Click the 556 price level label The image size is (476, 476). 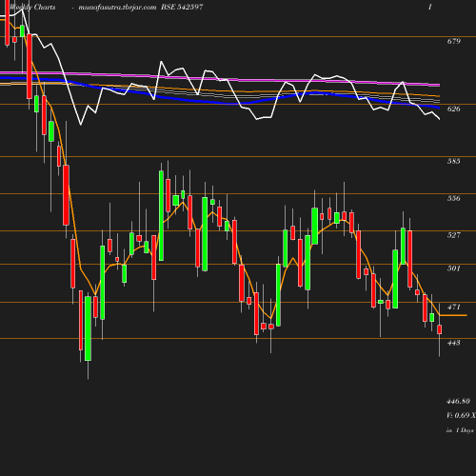click(x=453, y=198)
